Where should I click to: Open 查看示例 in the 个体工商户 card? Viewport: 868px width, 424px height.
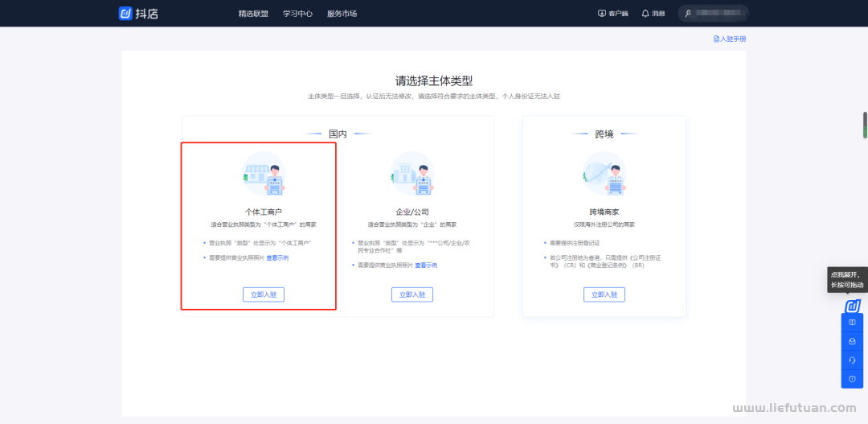(x=277, y=257)
